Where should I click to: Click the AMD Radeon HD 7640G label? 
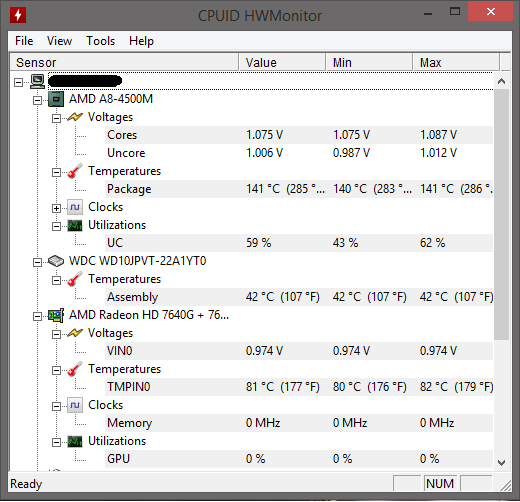pyautogui.click(x=149, y=315)
